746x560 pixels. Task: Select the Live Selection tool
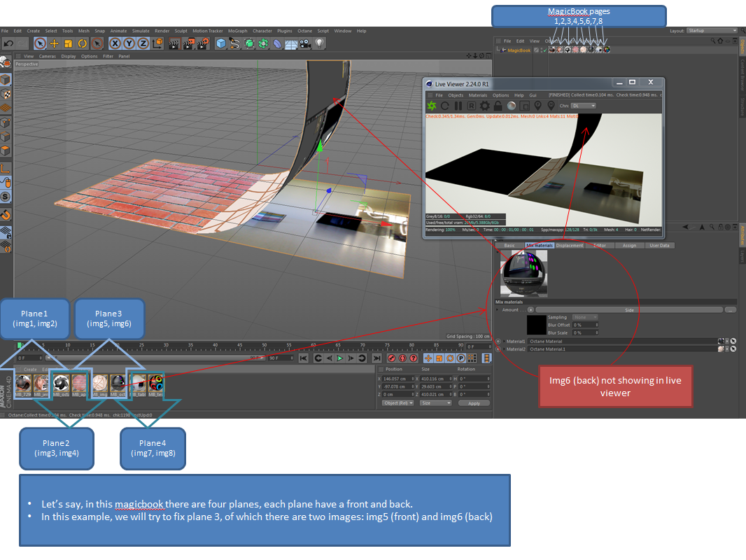[x=40, y=44]
